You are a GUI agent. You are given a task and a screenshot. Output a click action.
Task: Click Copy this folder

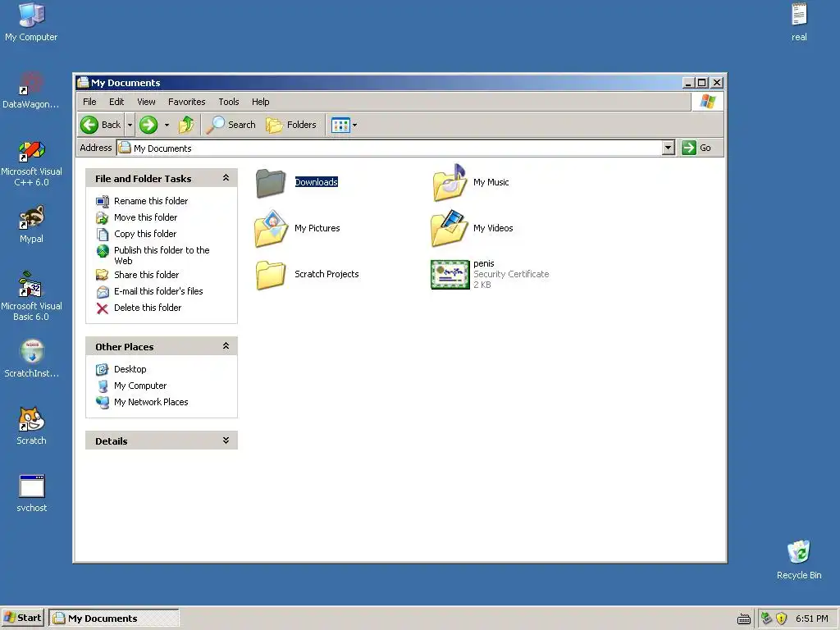pyautogui.click(x=145, y=234)
